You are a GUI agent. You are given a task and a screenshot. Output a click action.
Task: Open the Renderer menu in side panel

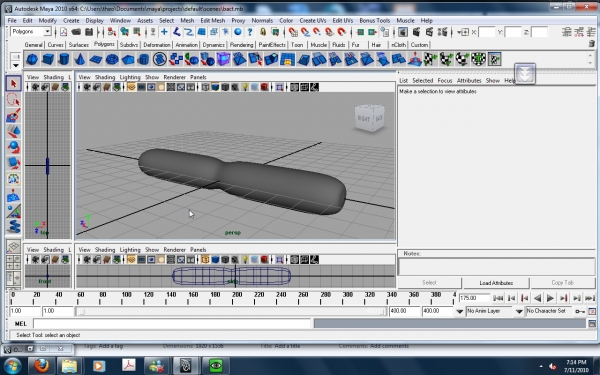point(174,249)
